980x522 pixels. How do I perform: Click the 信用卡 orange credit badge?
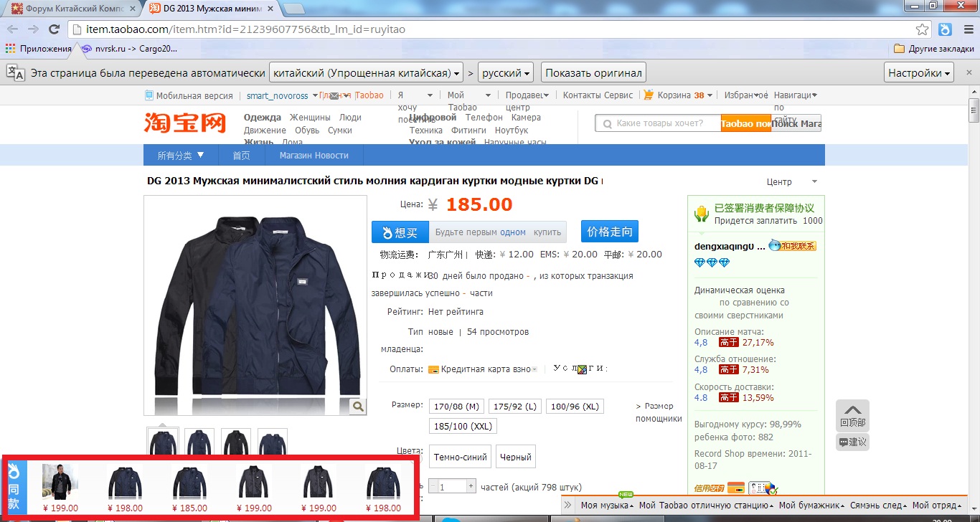pyautogui.click(x=708, y=488)
